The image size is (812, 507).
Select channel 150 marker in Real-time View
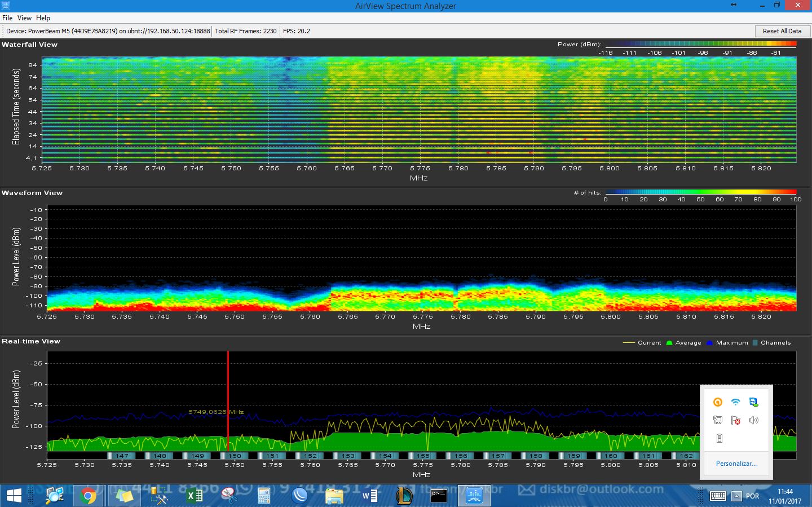[235, 456]
